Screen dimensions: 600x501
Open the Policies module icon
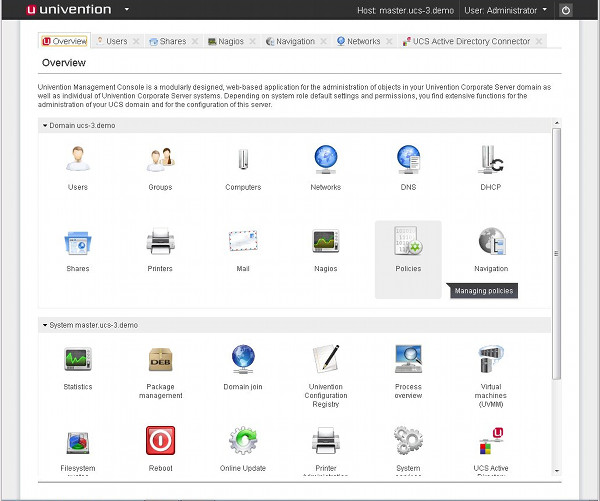408,240
